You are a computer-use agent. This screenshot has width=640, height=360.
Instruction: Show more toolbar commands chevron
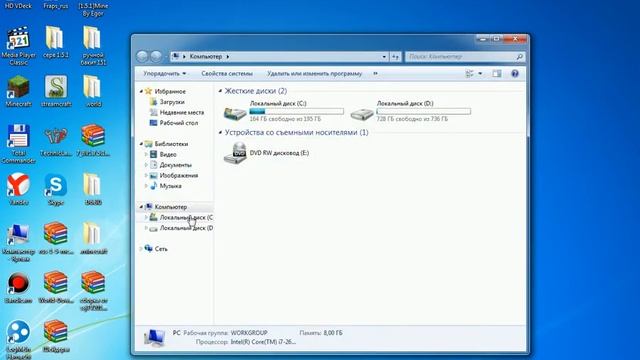(x=375, y=73)
